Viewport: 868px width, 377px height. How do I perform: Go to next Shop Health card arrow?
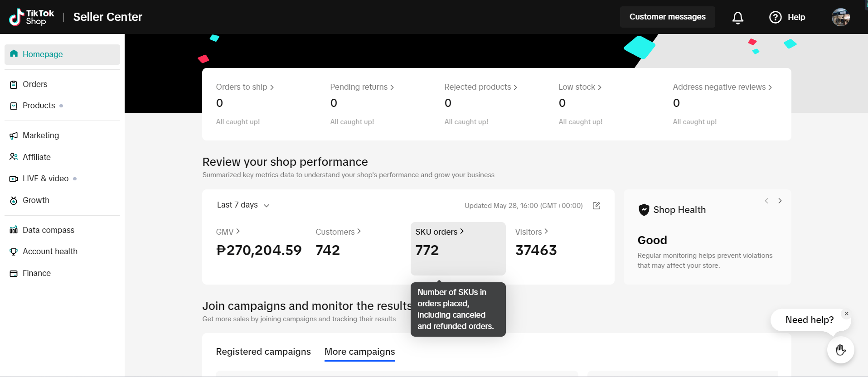pyautogui.click(x=780, y=201)
